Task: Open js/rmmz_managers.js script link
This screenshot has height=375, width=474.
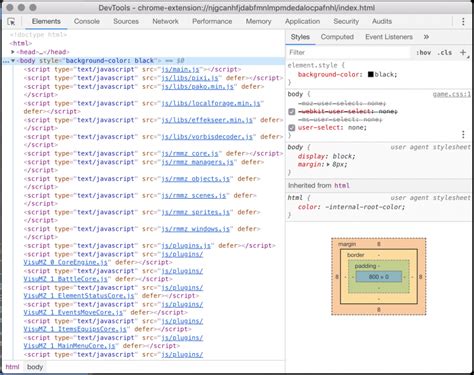Action: tap(198, 162)
